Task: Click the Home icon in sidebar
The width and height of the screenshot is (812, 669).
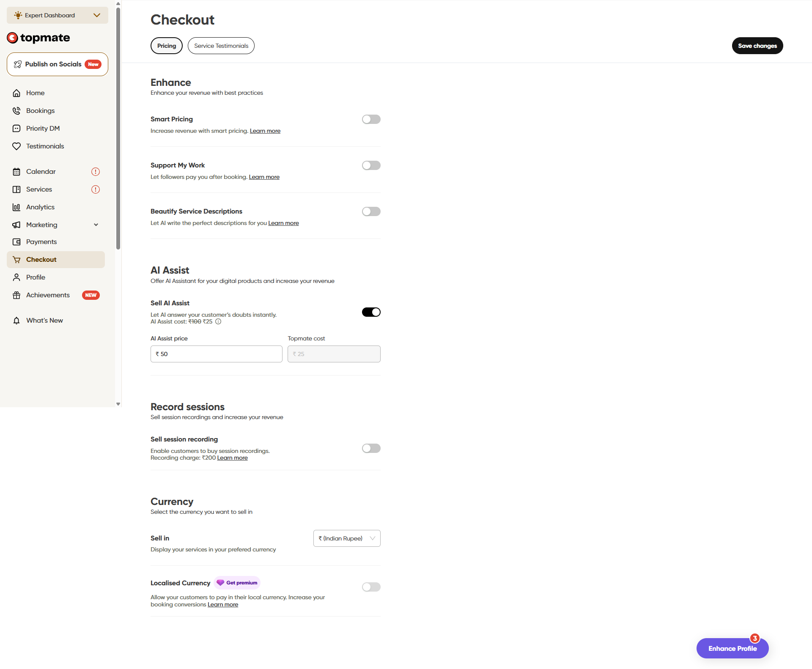Action: pyautogui.click(x=16, y=93)
